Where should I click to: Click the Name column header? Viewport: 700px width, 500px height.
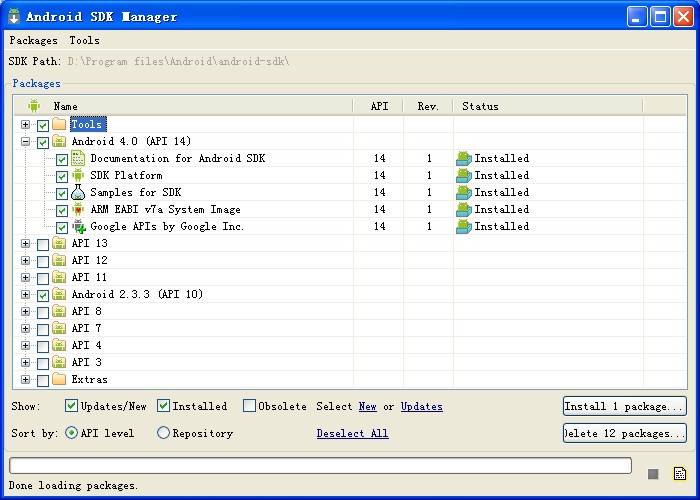pyautogui.click(x=183, y=106)
